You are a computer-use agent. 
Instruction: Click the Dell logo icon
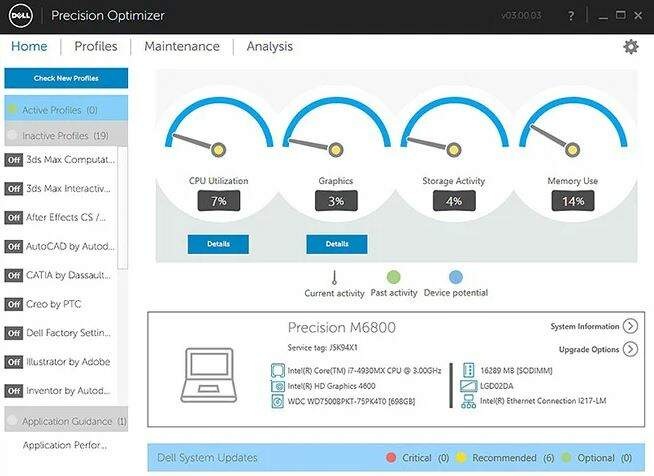pyautogui.click(x=20, y=16)
